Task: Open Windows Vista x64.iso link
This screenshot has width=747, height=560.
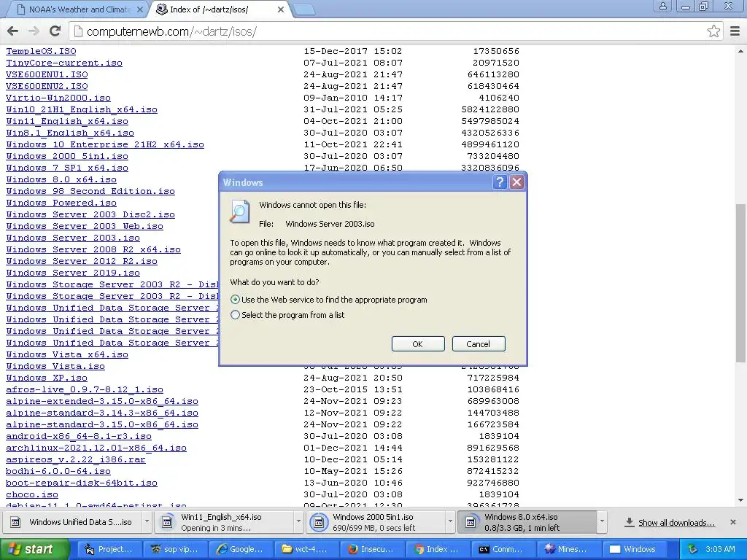Action: (x=67, y=354)
